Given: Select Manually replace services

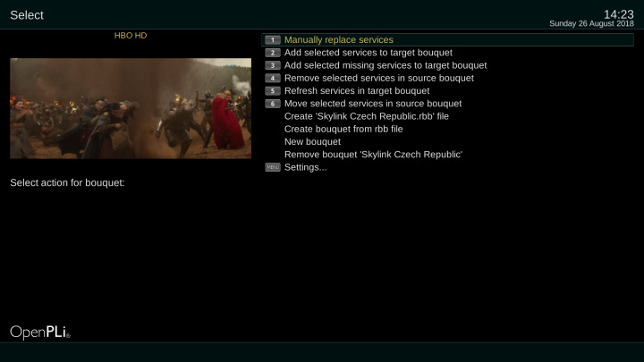Looking at the screenshot, I should (448, 40).
